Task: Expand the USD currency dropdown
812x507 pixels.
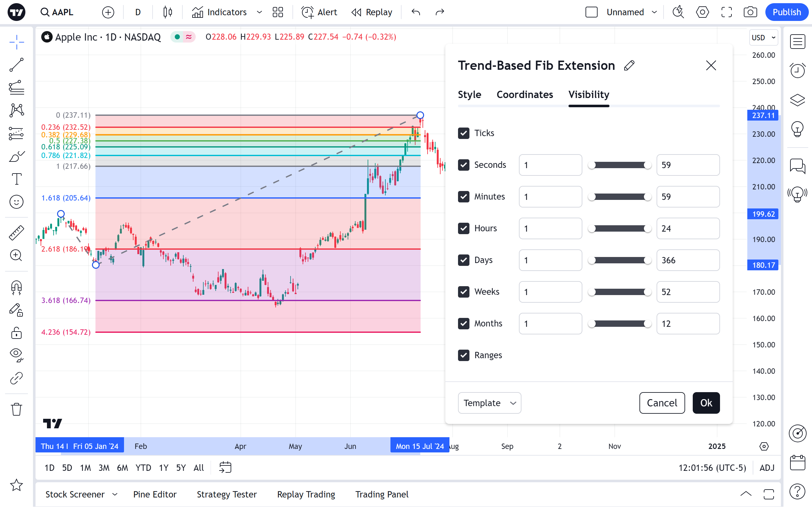Action: pyautogui.click(x=763, y=37)
